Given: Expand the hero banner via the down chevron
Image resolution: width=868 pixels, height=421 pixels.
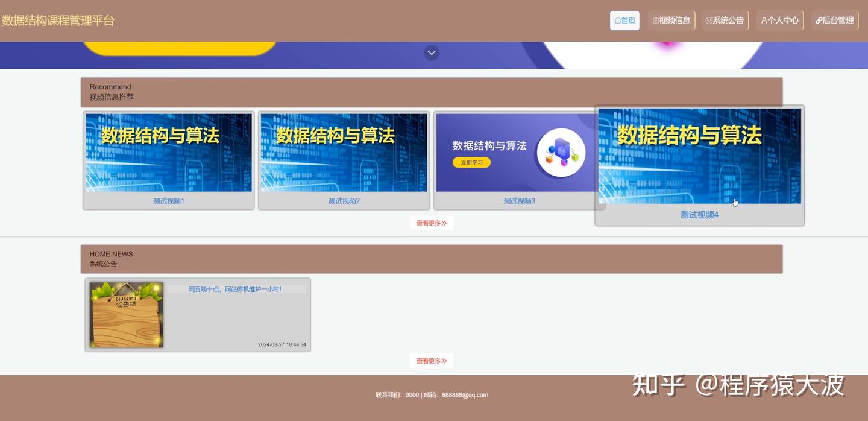Looking at the screenshot, I should tap(430, 51).
